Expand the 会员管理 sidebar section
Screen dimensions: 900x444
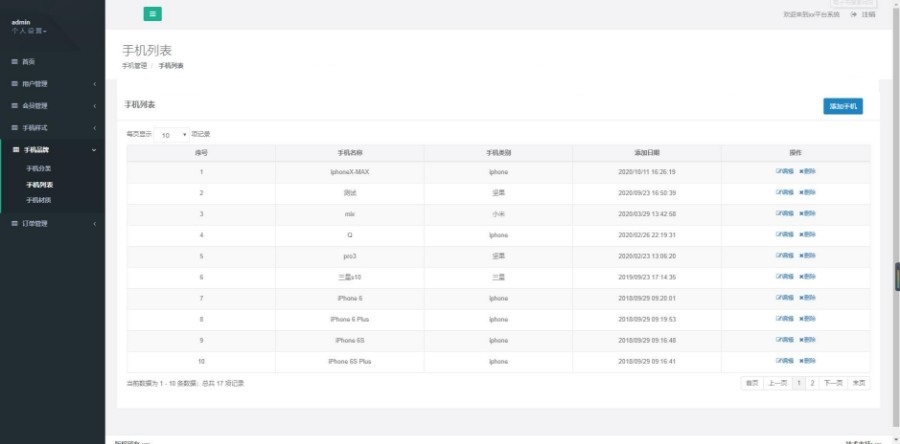pyautogui.click(x=53, y=106)
